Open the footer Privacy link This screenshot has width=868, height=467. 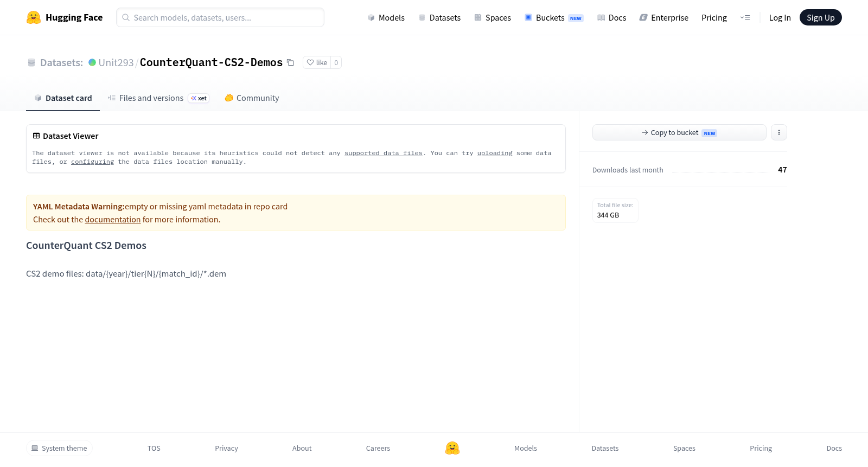click(226, 448)
